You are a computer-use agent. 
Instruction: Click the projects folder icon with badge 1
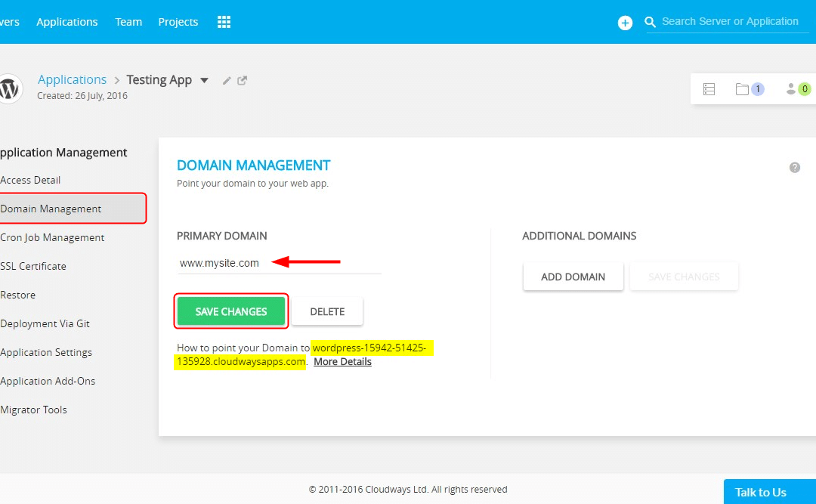[x=743, y=89]
